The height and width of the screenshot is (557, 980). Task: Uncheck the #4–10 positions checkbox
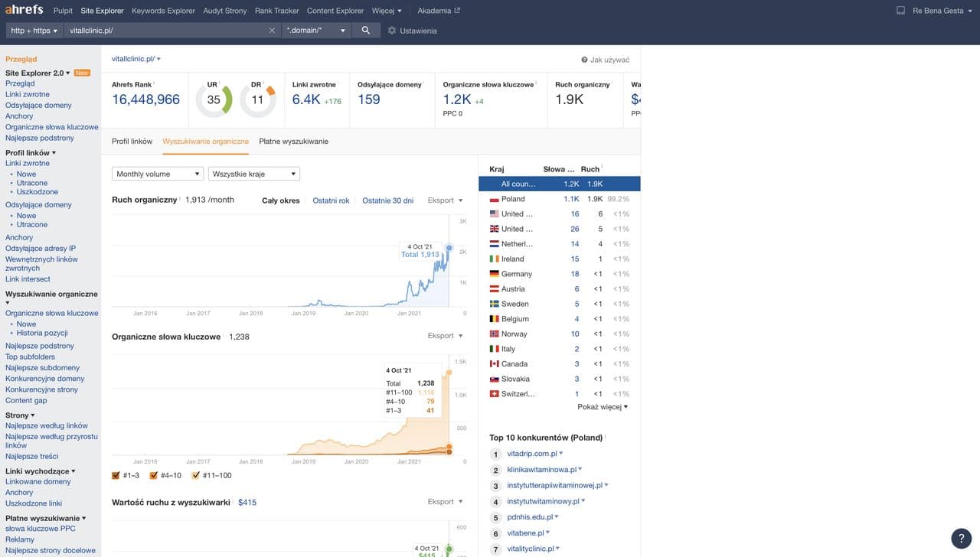tap(154, 475)
